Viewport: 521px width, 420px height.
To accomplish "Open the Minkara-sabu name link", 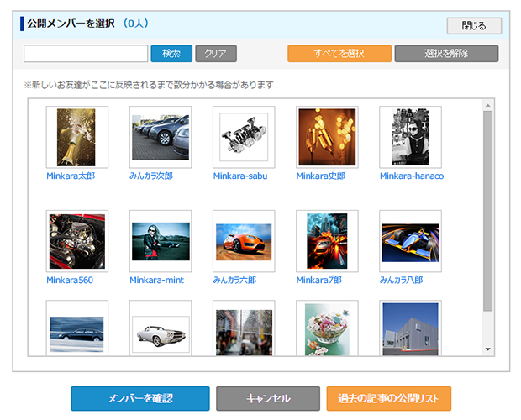I will coord(240,176).
